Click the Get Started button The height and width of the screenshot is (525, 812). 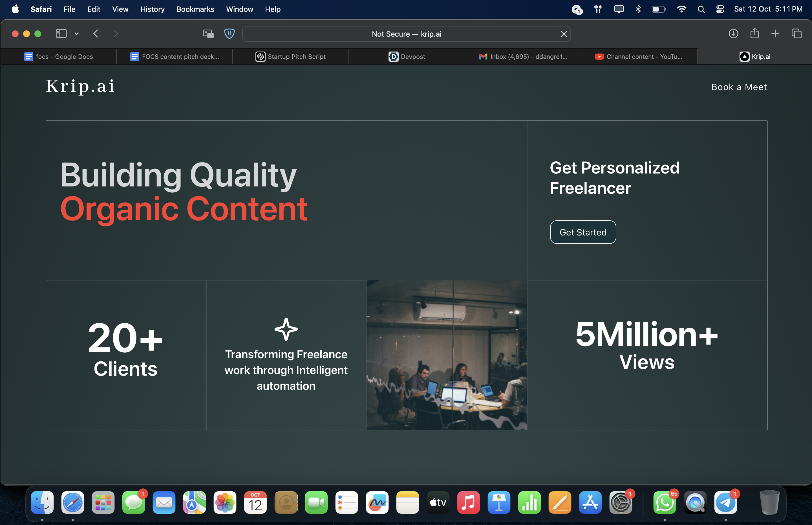coord(583,232)
